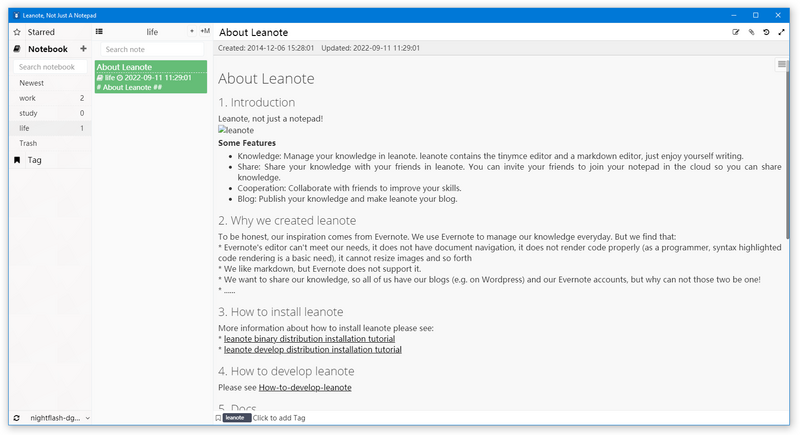Open attachments paperclip icon
The image size is (800, 435).
click(751, 32)
